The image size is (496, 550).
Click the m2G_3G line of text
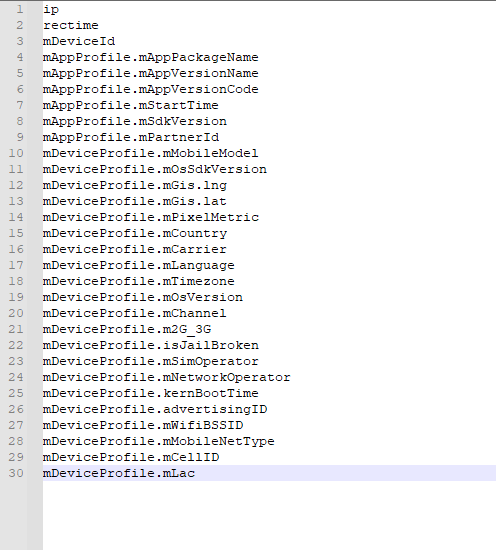(127, 329)
